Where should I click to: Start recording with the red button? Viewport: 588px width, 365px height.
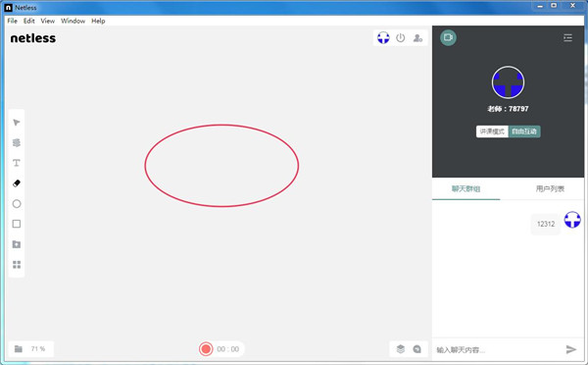(x=206, y=349)
